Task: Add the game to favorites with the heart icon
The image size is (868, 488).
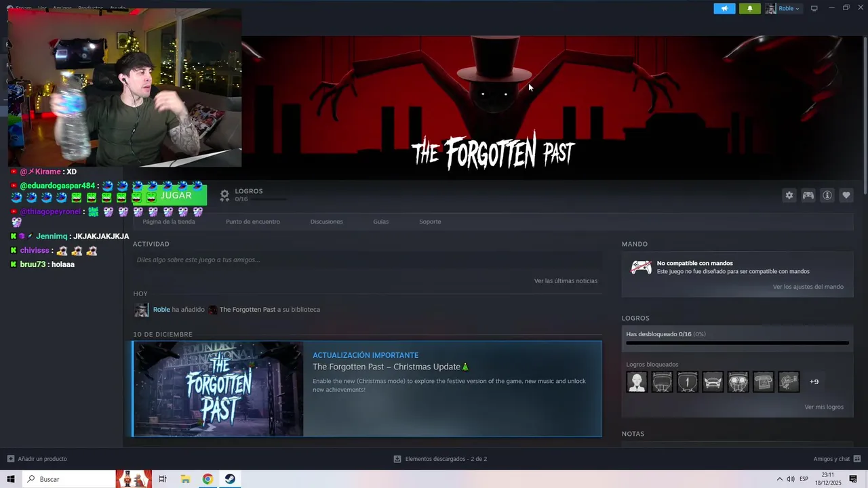Action: [x=846, y=195]
